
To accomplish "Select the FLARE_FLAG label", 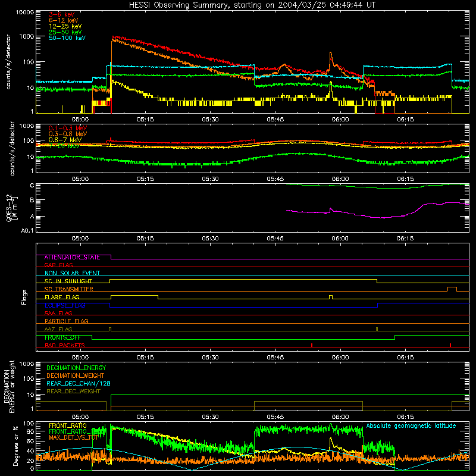I will click(x=62, y=297).
